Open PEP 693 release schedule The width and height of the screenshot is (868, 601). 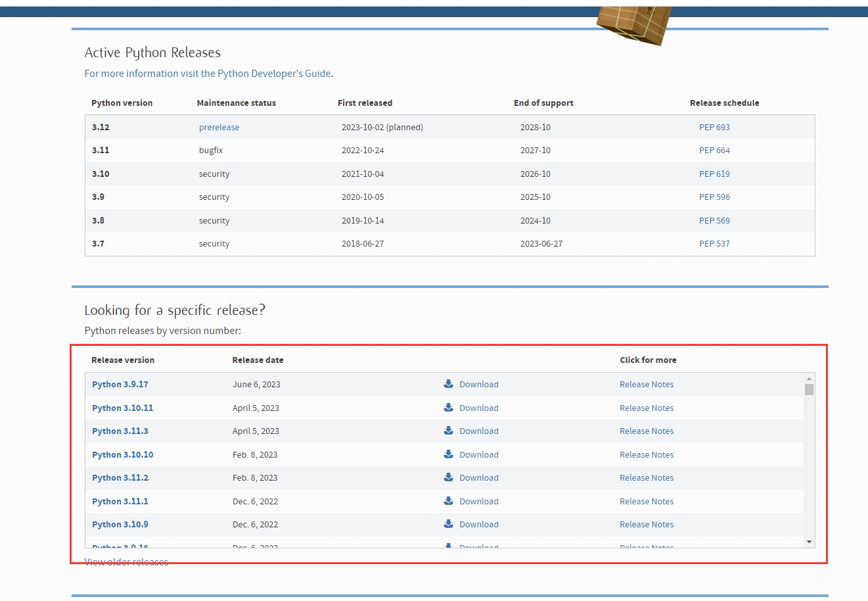[x=714, y=127]
